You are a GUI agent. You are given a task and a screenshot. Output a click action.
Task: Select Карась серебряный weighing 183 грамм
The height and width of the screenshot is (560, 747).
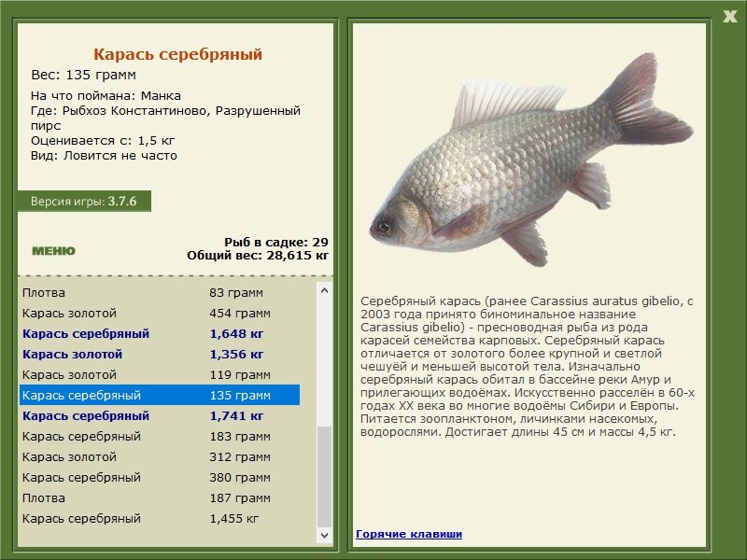coord(159,437)
